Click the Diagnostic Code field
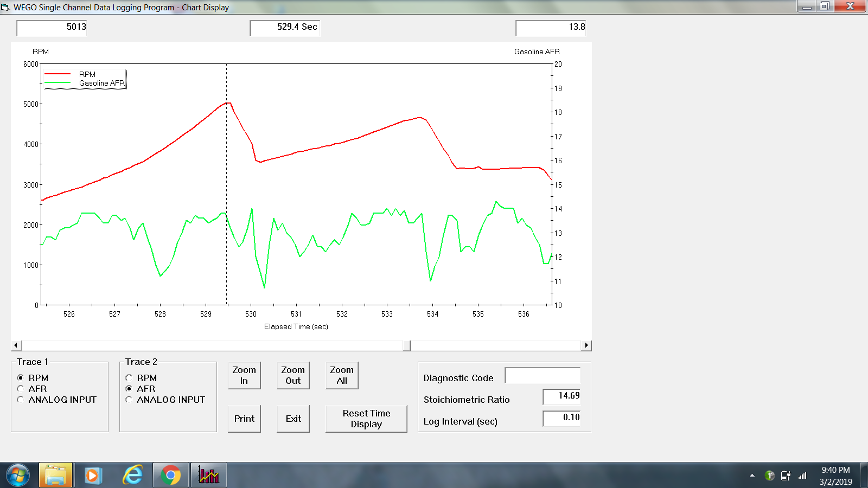Viewport: 868px width, 488px height. 542,375
